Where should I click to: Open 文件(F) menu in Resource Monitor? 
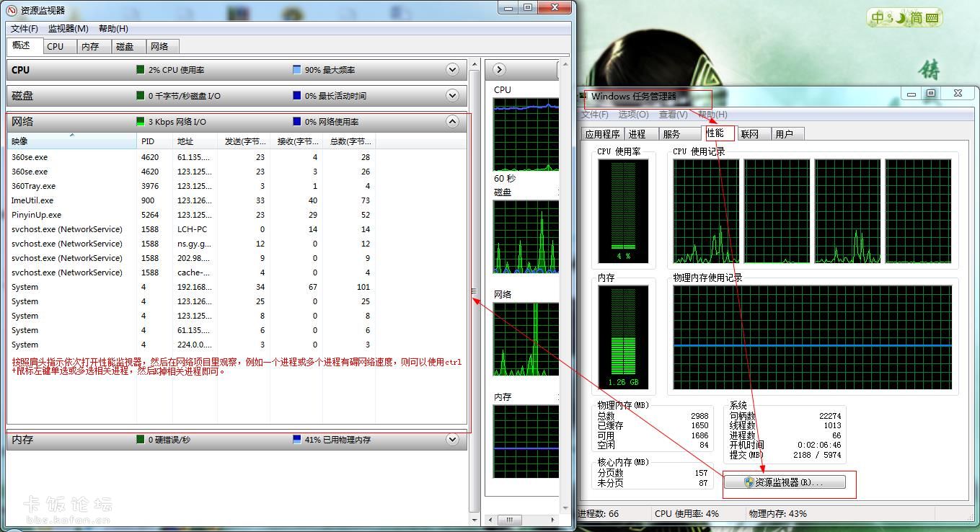point(25,29)
